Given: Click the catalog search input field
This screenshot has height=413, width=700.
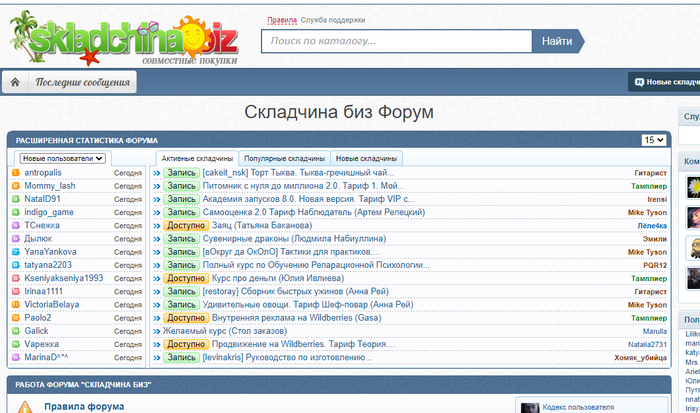Looking at the screenshot, I should pyautogui.click(x=396, y=41).
